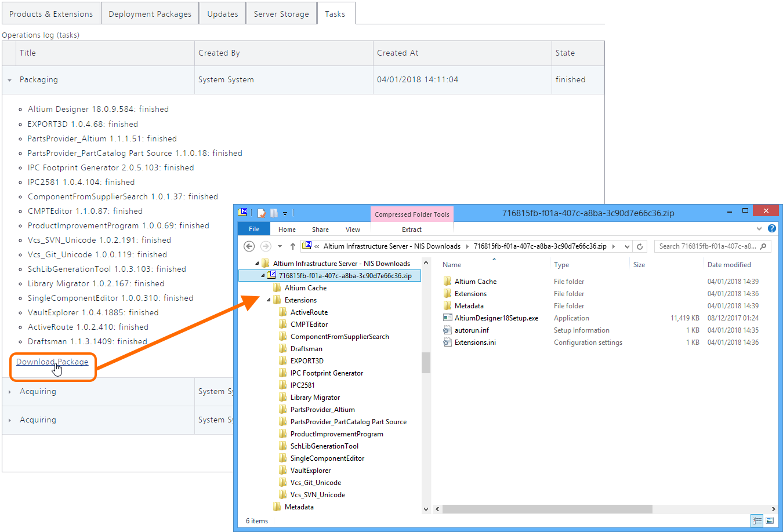Open the autorun.inf setup file
Screen dimensions: 783x532
[x=471, y=330]
